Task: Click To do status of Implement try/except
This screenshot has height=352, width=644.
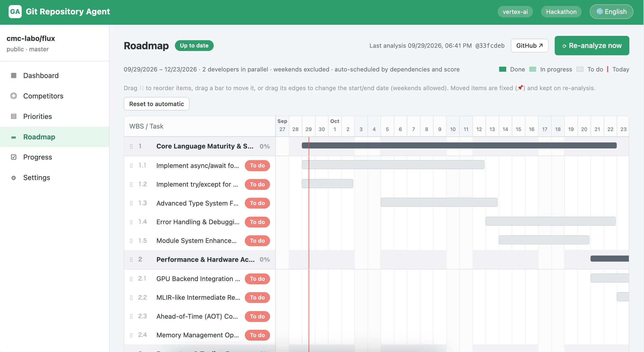Action: [257, 184]
